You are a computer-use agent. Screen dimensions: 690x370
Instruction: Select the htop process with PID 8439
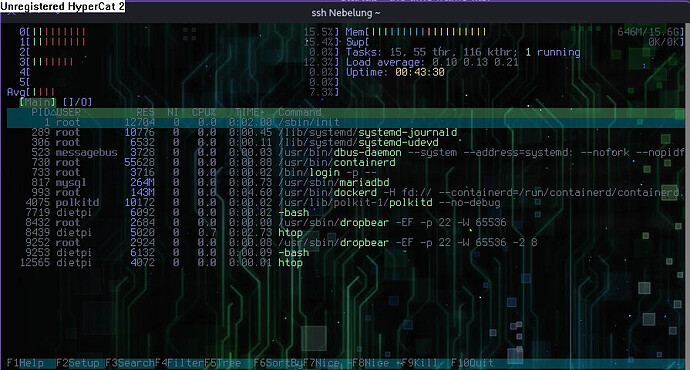[346, 233]
